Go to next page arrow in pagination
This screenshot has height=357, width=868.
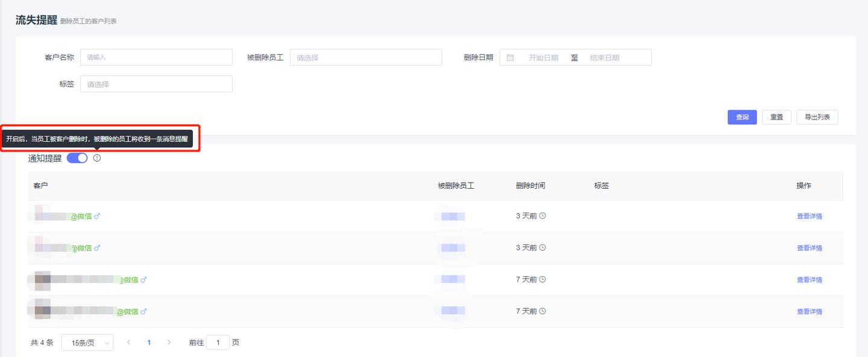pyautogui.click(x=169, y=343)
